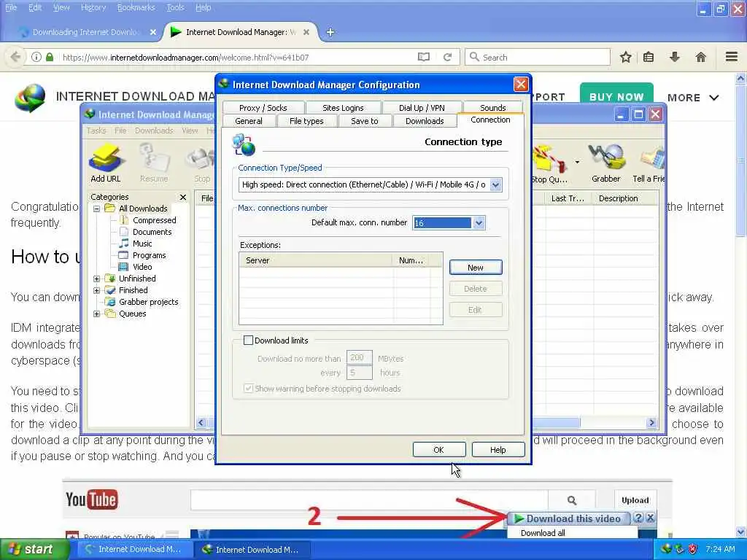Open a new Firefox tab with plus icon

click(x=330, y=32)
